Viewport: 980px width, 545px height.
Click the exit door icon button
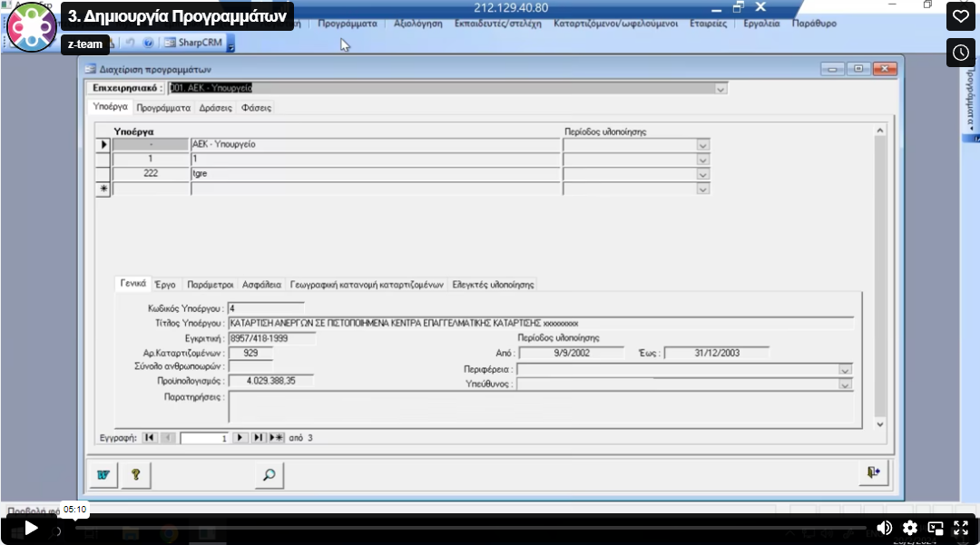point(873,473)
